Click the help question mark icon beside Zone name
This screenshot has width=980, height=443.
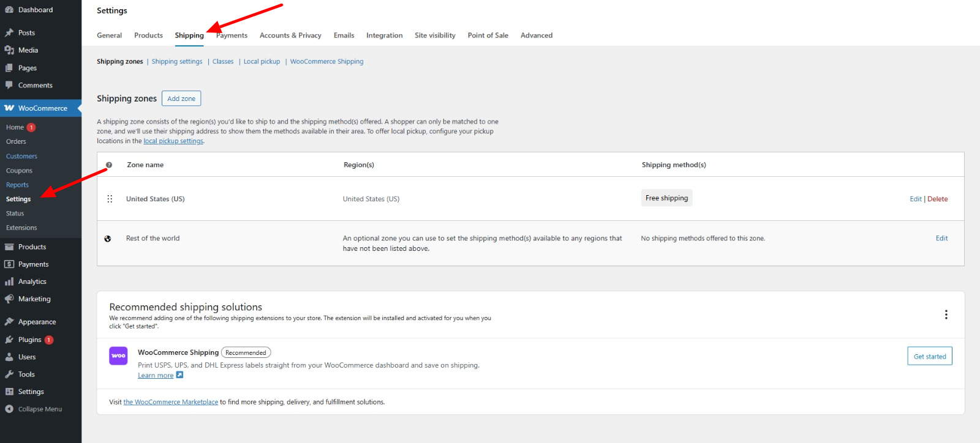tap(109, 165)
